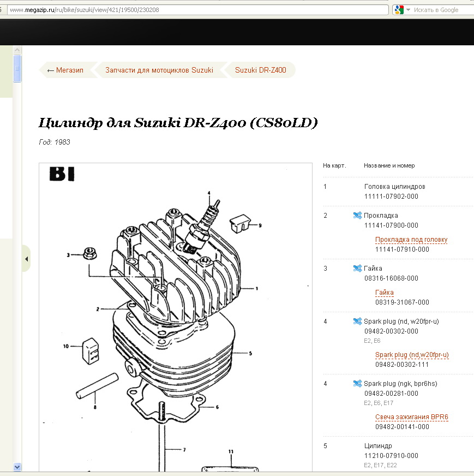
Task: Focus the megazip.ru address bar
Action: [x=198, y=10]
